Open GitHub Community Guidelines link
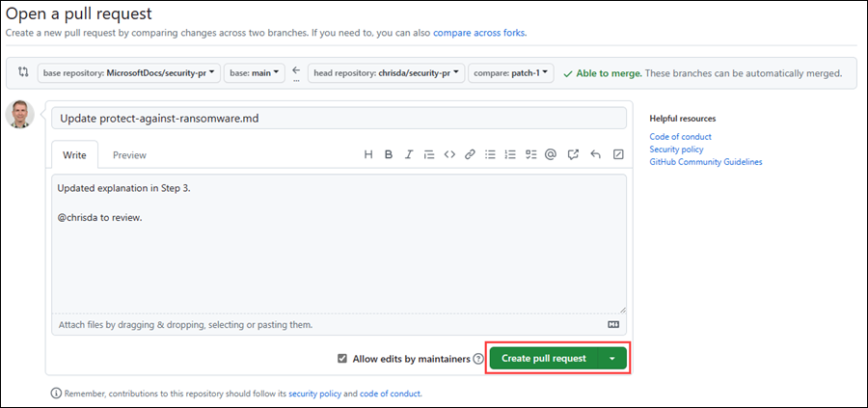Viewport: 868px width, 408px height. [706, 162]
